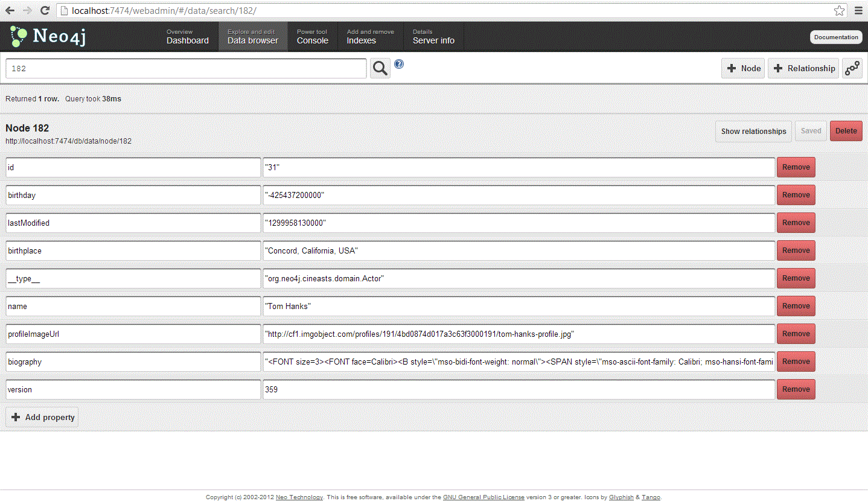Open the Indexes tab
The width and height of the screenshot is (868, 504).
pyautogui.click(x=371, y=37)
